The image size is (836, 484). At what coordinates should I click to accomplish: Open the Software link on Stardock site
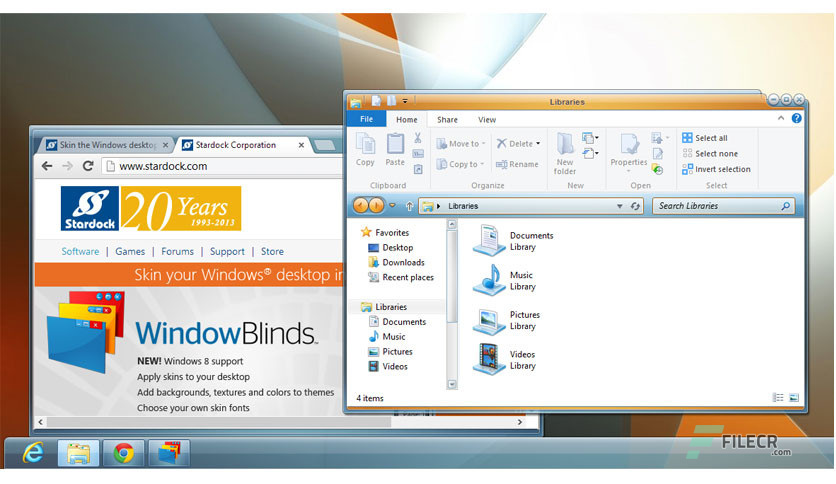[80, 251]
